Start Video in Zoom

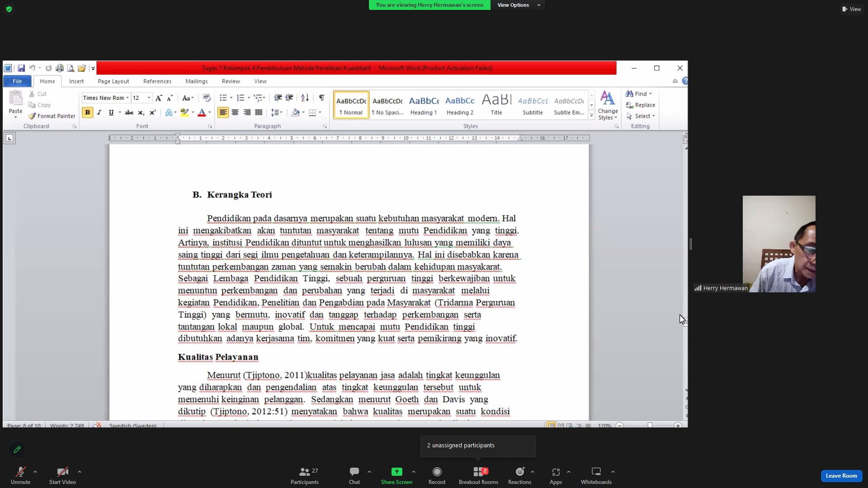pyautogui.click(x=62, y=476)
